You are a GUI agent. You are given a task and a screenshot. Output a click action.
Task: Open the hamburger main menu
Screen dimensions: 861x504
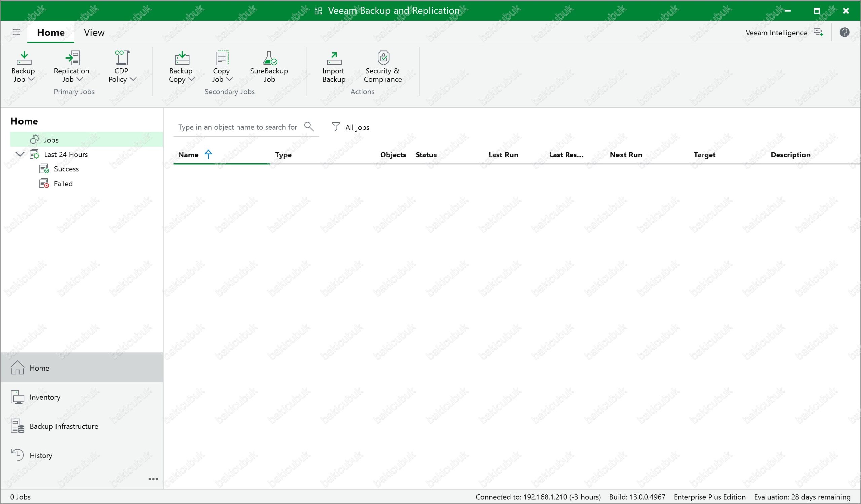point(16,32)
